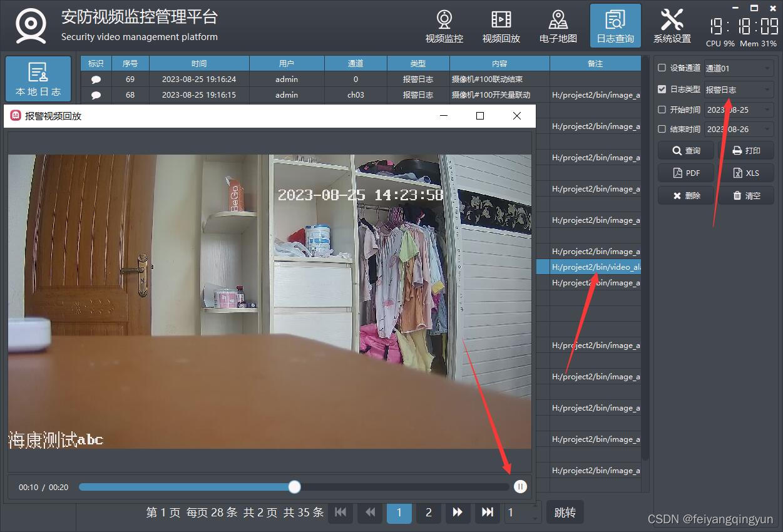The height and width of the screenshot is (532, 783).
Task: Uncheck the 日志类型 log type checkbox
Action: 662,88
